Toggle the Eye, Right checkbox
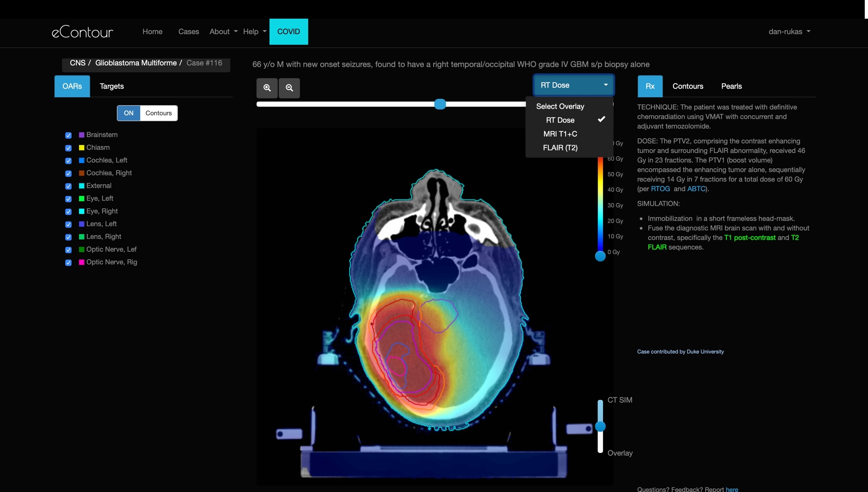The image size is (868, 492). pyautogui.click(x=68, y=211)
